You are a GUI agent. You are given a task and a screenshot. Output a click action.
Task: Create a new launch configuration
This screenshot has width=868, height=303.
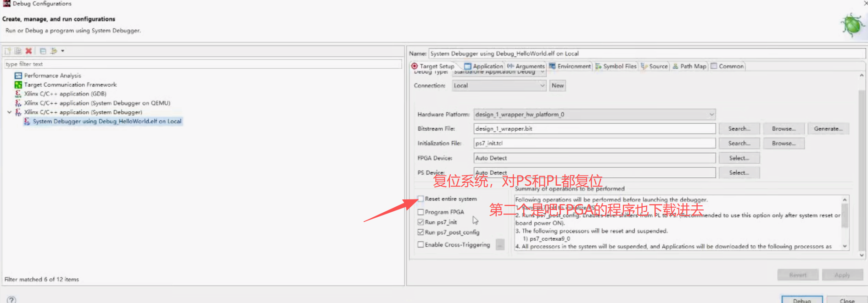point(8,51)
